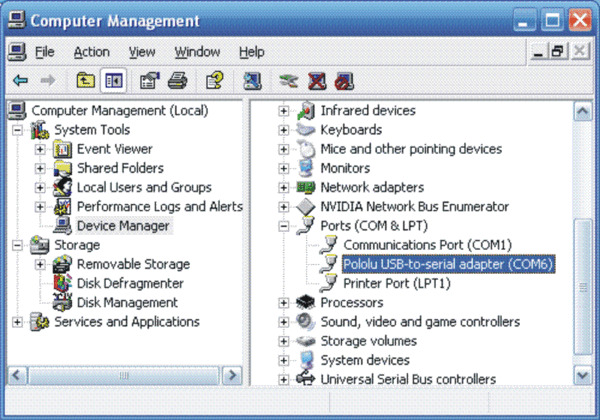The width and height of the screenshot is (600, 420).
Task: Click the System devices icon
Action: tap(306, 360)
